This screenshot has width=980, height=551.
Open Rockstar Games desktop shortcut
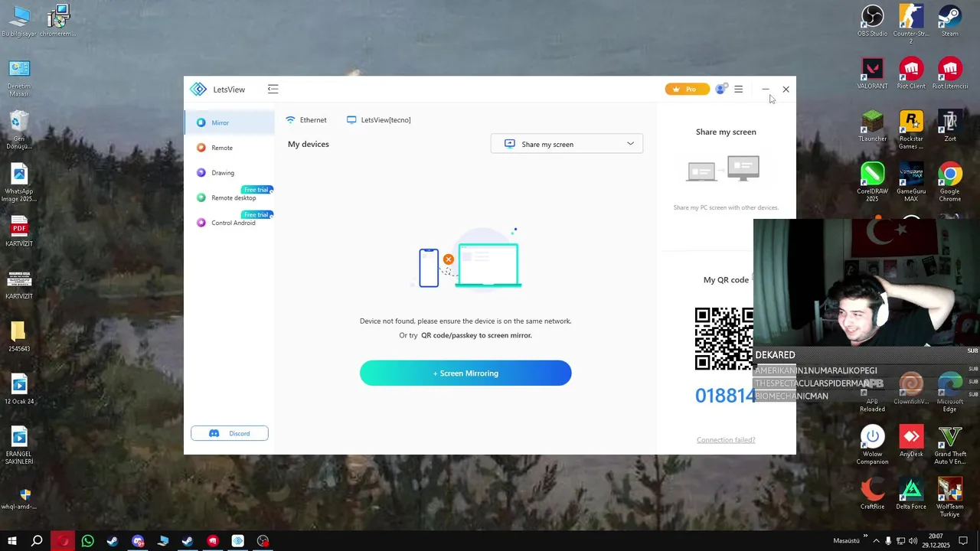tap(911, 129)
